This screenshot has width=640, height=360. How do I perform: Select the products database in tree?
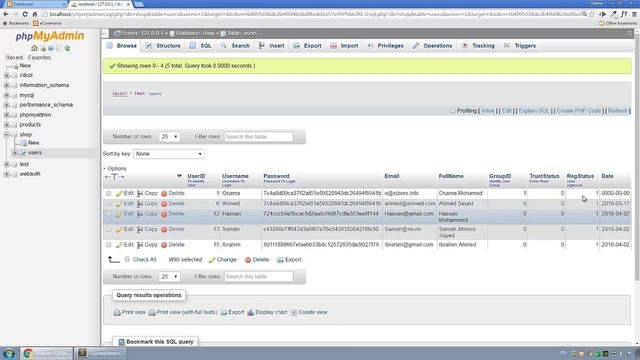coord(30,124)
